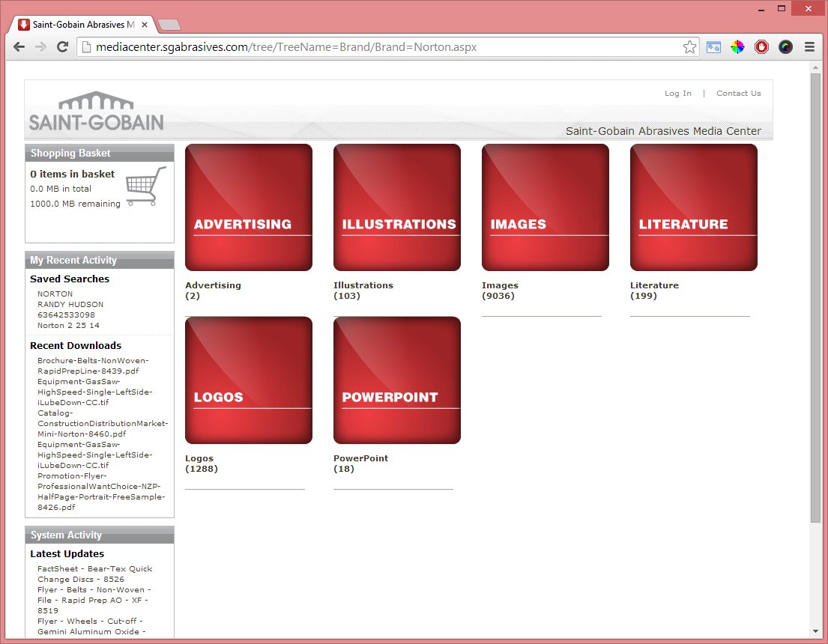
Task: Click the scrollbar up arrow
Action: coord(815,66)
